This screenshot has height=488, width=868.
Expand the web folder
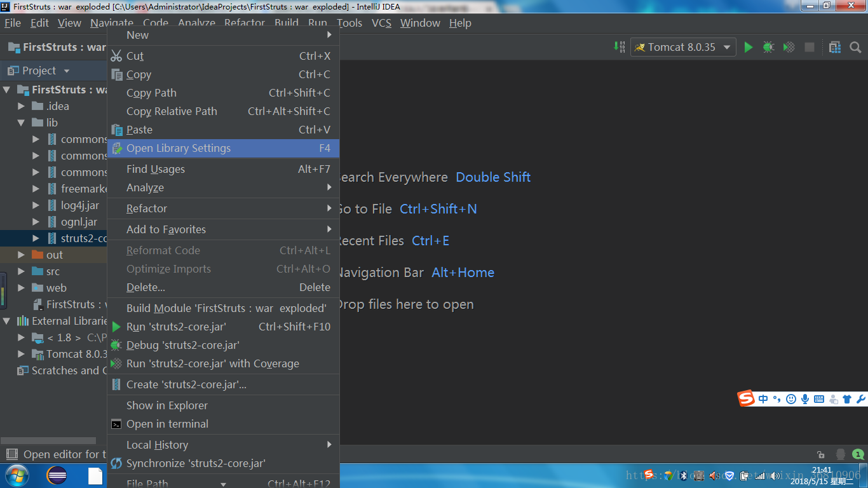pyautogui.click(x=22, y=288)
